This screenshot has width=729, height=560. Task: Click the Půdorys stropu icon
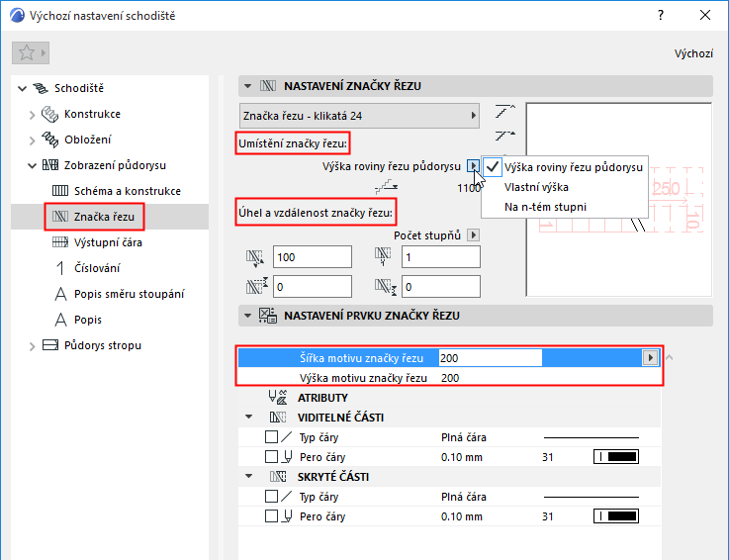pos(50,345)
